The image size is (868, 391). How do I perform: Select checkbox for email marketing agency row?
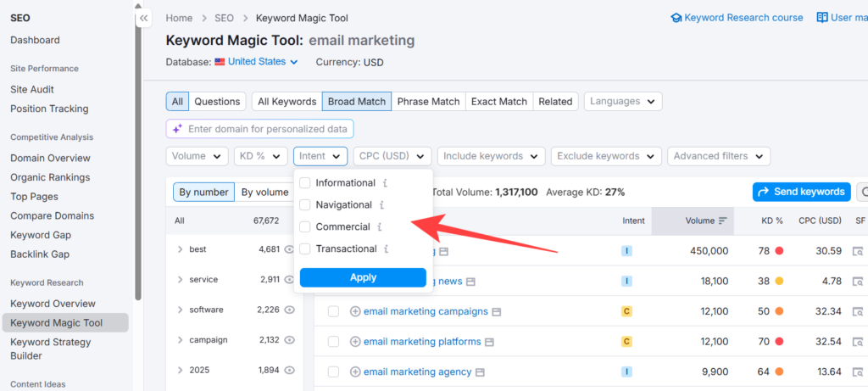[333, 372]
